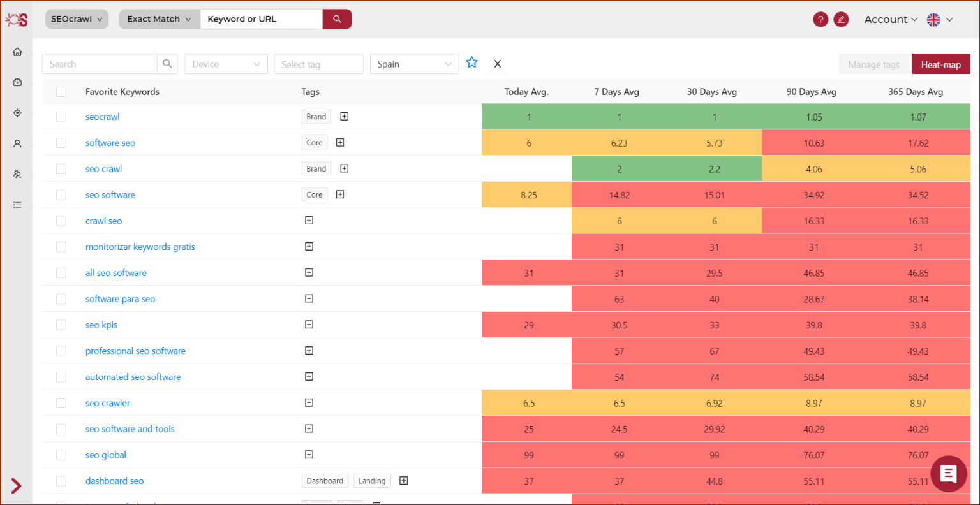Click the Keyword or URL input field

(x=261, y=19)
